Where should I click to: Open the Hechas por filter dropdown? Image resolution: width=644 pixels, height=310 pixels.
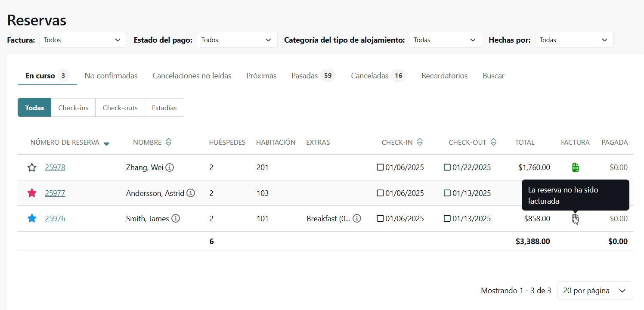574,40
